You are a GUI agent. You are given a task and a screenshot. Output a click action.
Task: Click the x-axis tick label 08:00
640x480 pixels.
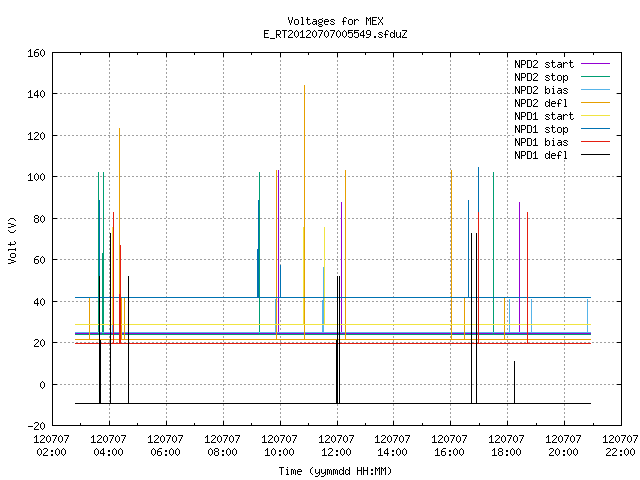tap(222, 452)
